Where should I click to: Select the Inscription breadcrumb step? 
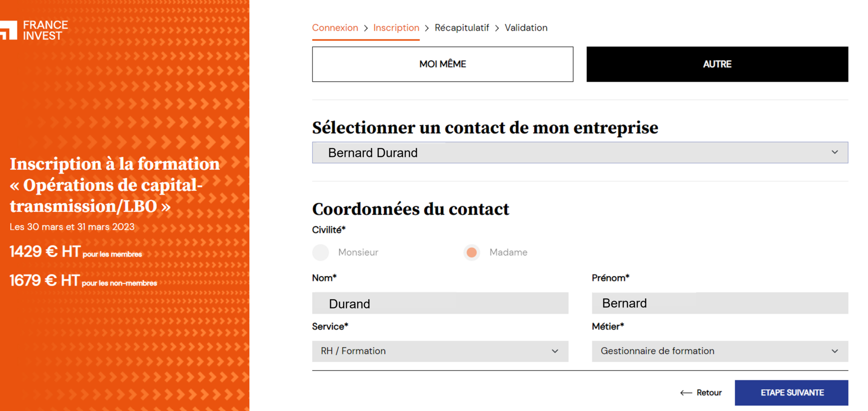(x=396, y=28)
